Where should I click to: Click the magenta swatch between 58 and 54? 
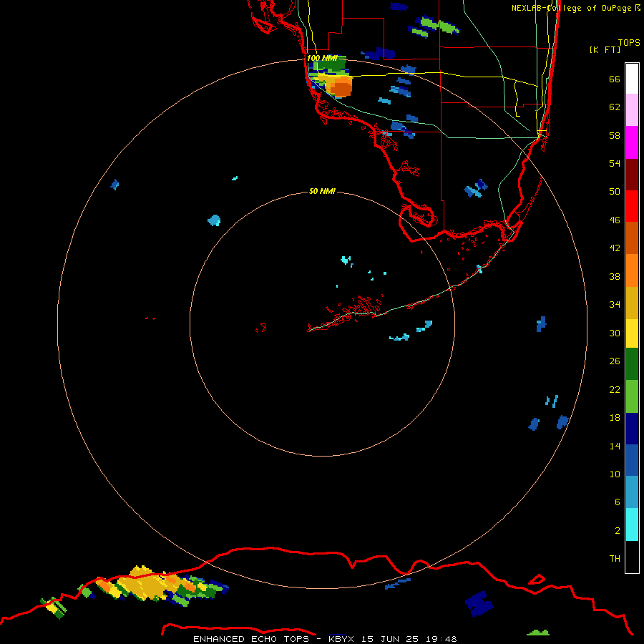[632, 142]
